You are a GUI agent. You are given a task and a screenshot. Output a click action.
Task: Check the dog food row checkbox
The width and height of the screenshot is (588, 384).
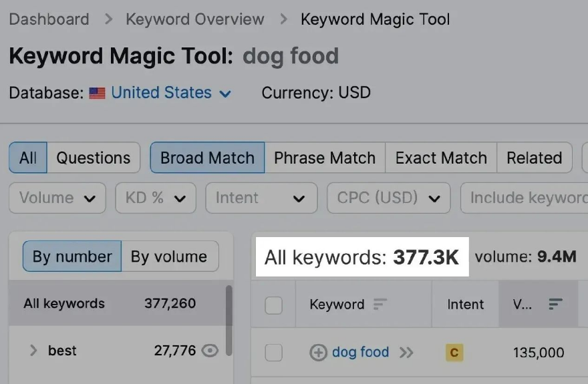tap(273, 353)
